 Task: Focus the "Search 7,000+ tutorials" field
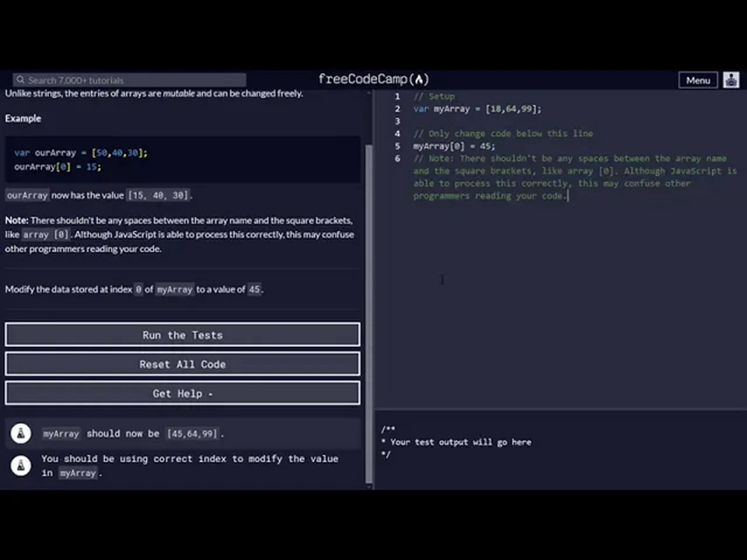tap(130, 80)
